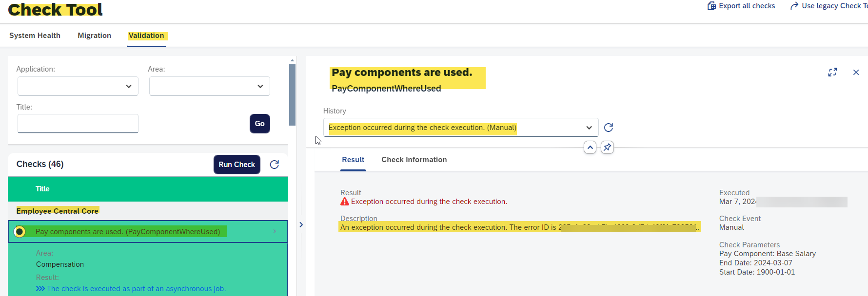Open the Check Information tab
This screenshot has width=868, height=296.
(x=414, y=160)
